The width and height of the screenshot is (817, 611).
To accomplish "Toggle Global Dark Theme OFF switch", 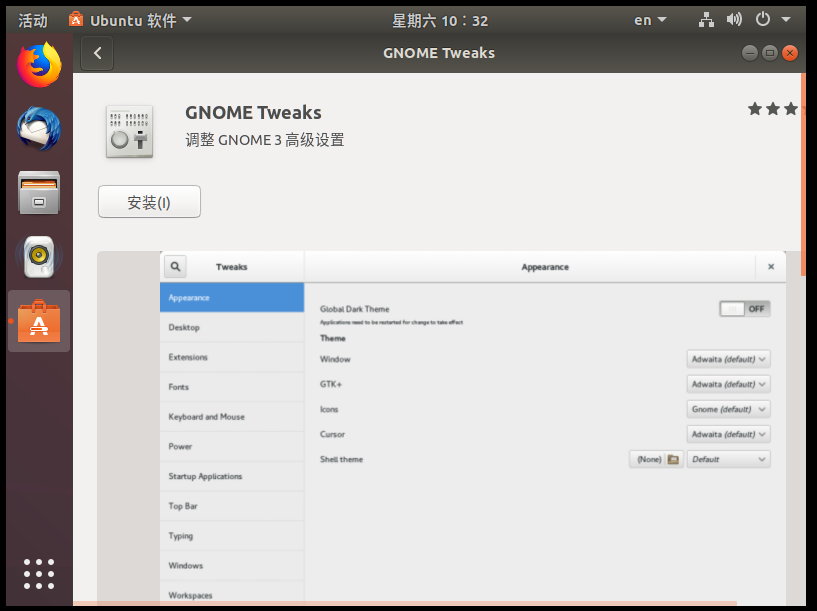I will 745,309.
